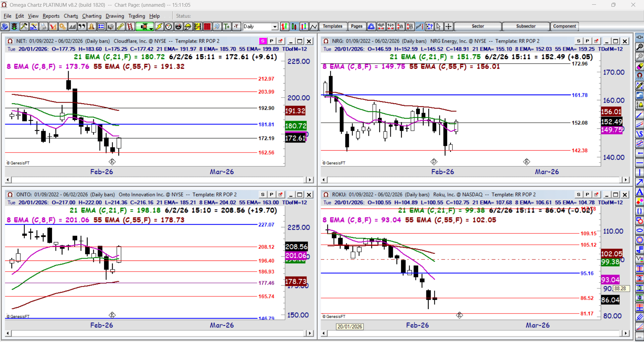The image size is (644, 342).
Task: Select the horizontal line drawing tool
Action: pos(640,163)
